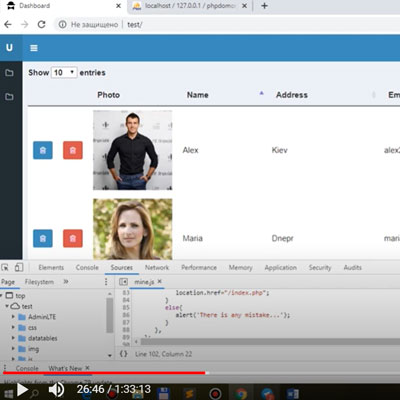Mute the video volume

56,389
